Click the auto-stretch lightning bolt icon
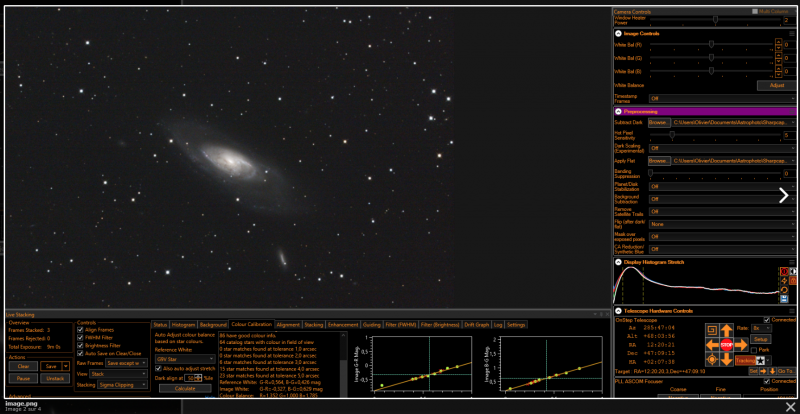 (784, 281)
